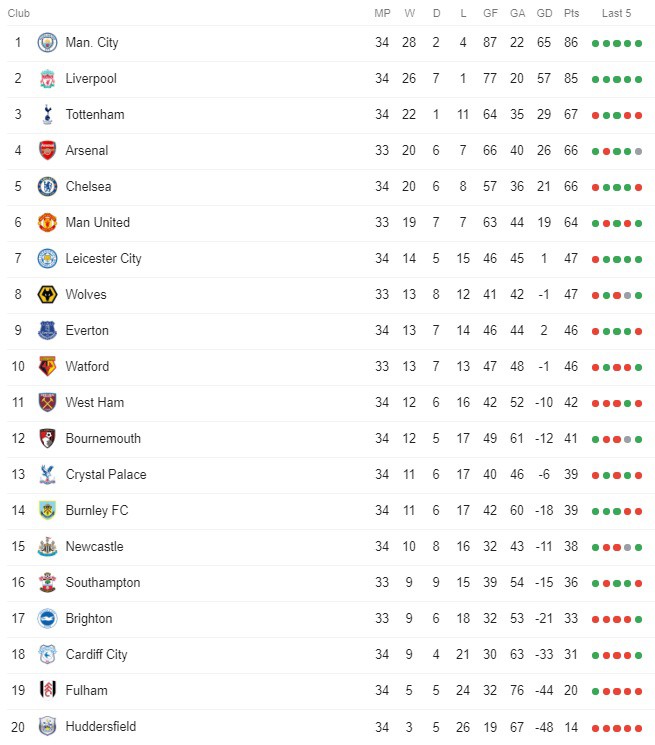Viewport: 655px width, 745px height.
Task: Select the Tottenham cockerel logo
Action: pos(47,115)
